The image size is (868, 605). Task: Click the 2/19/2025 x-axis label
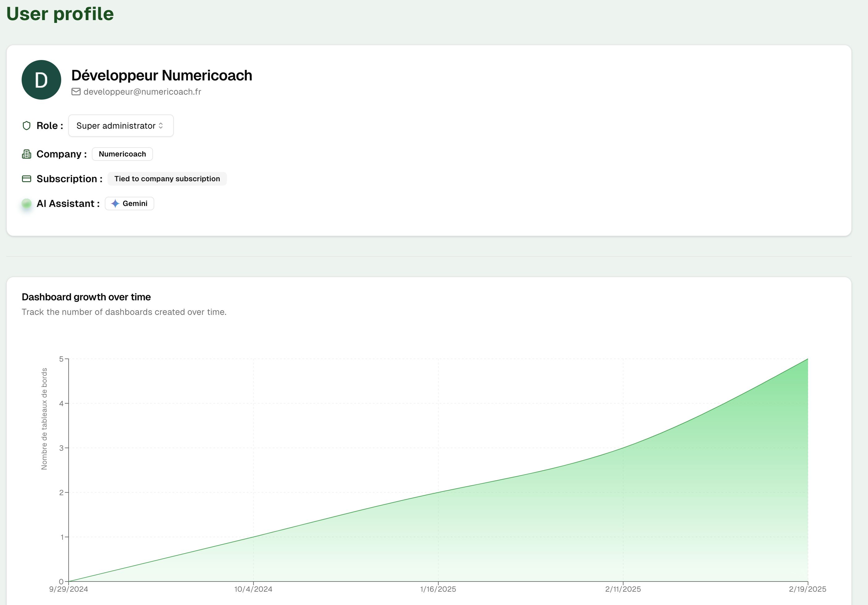click(x=807, y=589)
